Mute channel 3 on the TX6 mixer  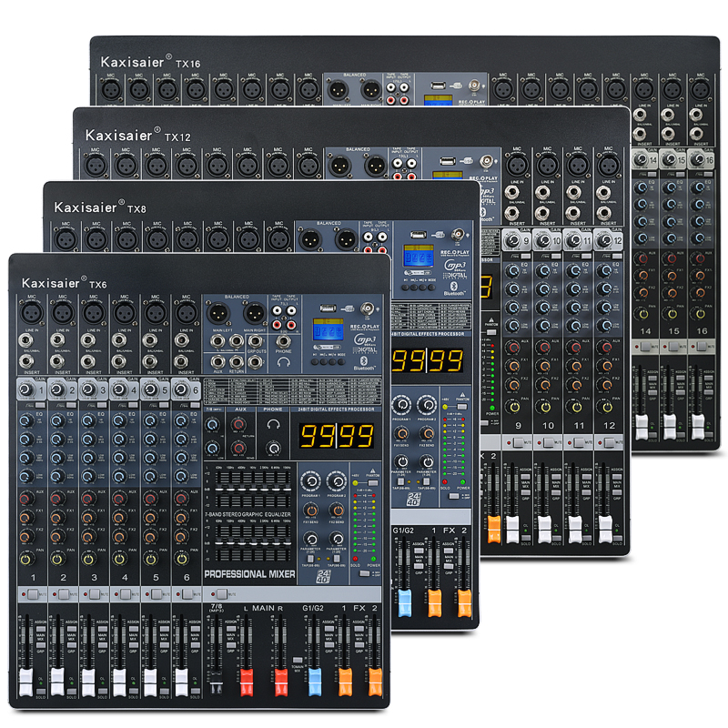point(95,594)
